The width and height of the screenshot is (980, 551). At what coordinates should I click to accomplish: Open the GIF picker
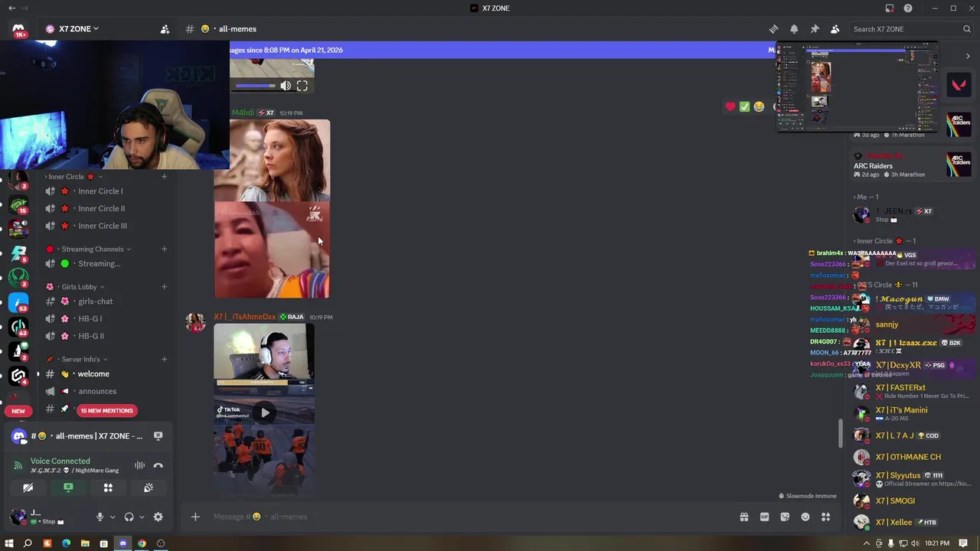[764, 517]
